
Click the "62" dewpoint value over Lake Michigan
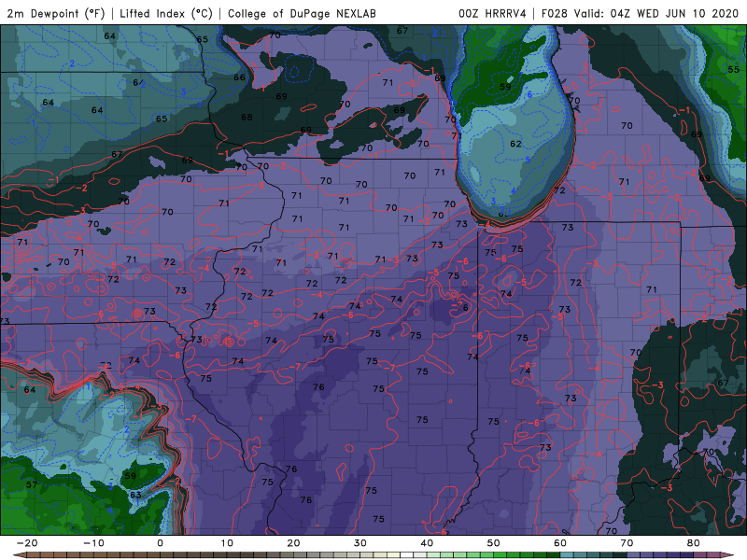pyautogui.click(x=516, y=144)
